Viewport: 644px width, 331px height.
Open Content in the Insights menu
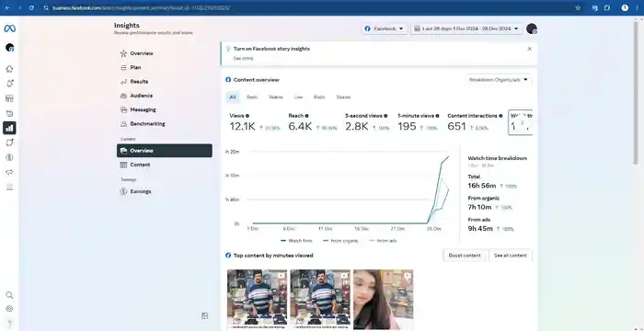pos(165,165)
